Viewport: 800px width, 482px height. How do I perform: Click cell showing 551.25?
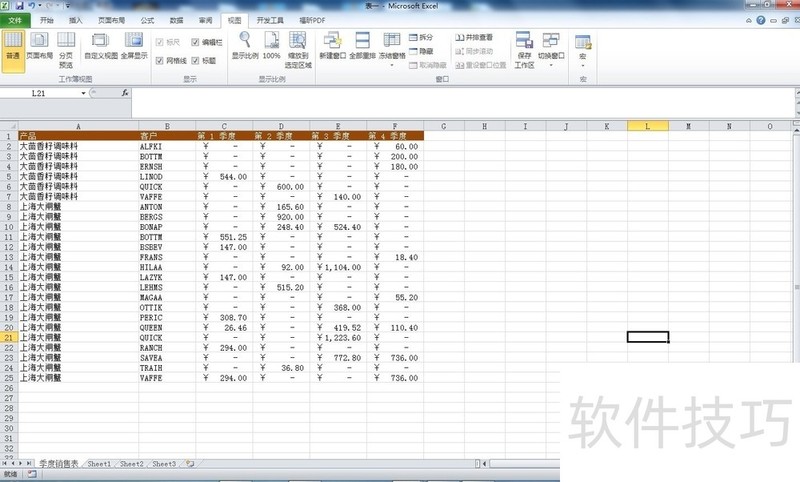(224, 237)
